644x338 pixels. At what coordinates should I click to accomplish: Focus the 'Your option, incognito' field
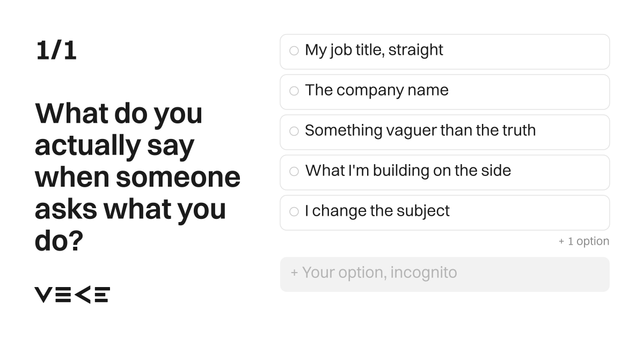(x=445, y=274)
